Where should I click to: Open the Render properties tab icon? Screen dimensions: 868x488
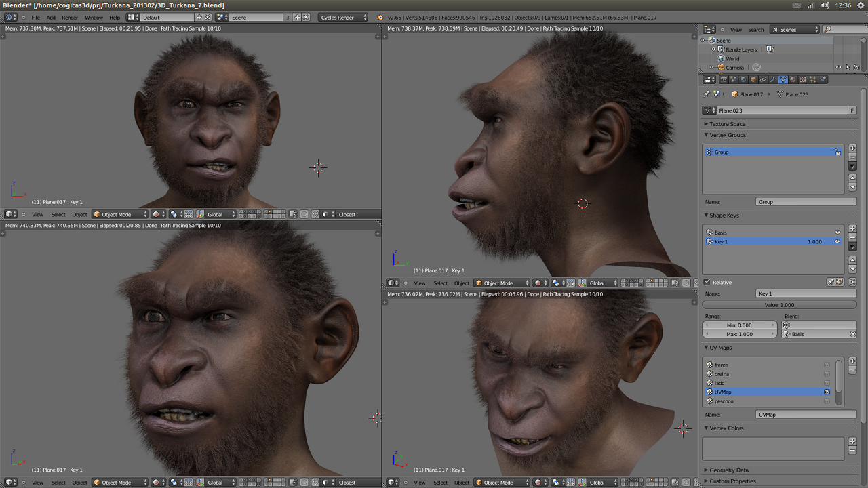click(x=724, y=79)
